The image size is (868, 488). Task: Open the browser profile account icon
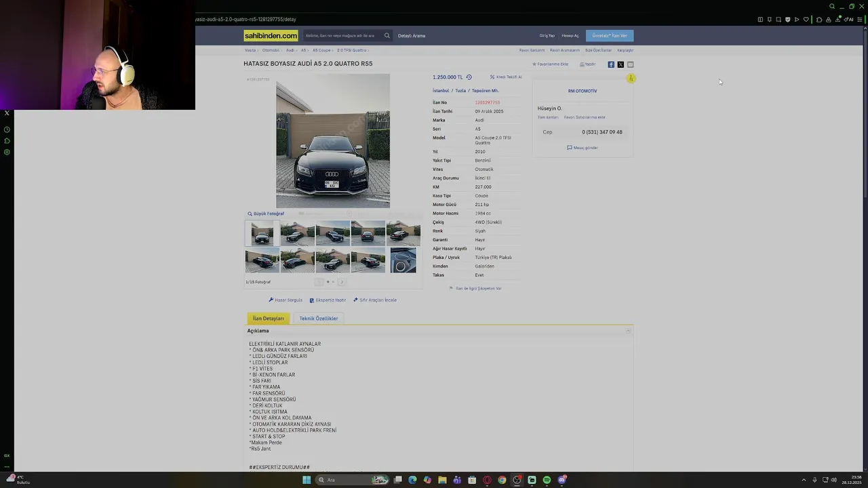(829, 20)
